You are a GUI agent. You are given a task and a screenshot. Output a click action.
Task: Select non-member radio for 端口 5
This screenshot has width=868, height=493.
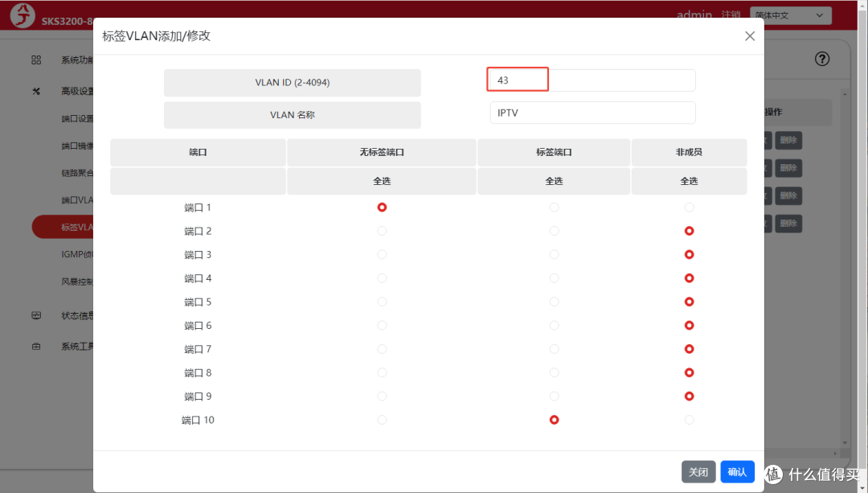pos(690,302)
